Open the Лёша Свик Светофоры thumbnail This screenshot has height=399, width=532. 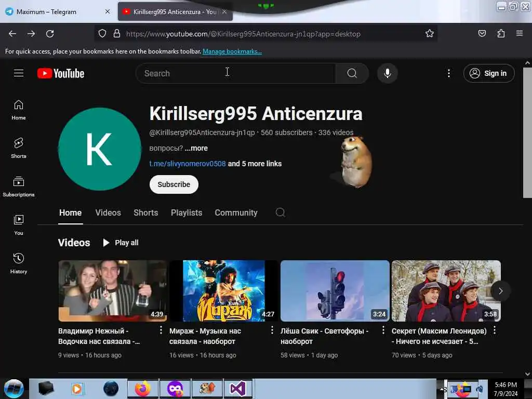[x=335, y=291]
